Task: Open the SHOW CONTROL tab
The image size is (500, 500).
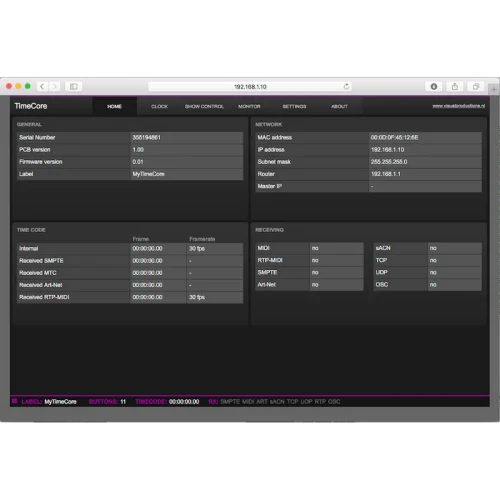Action: [204, 106]
